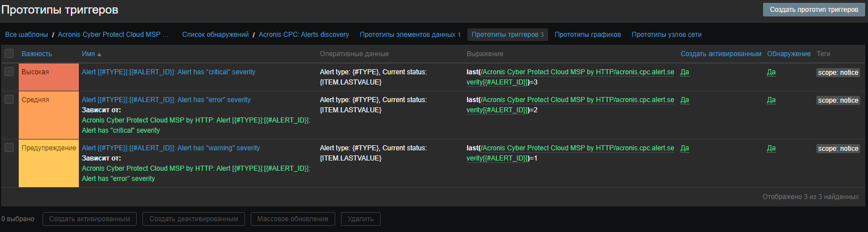Check the box for the critical severity trigger
This screenshot has height=232, width=868.
coord(9,71)
